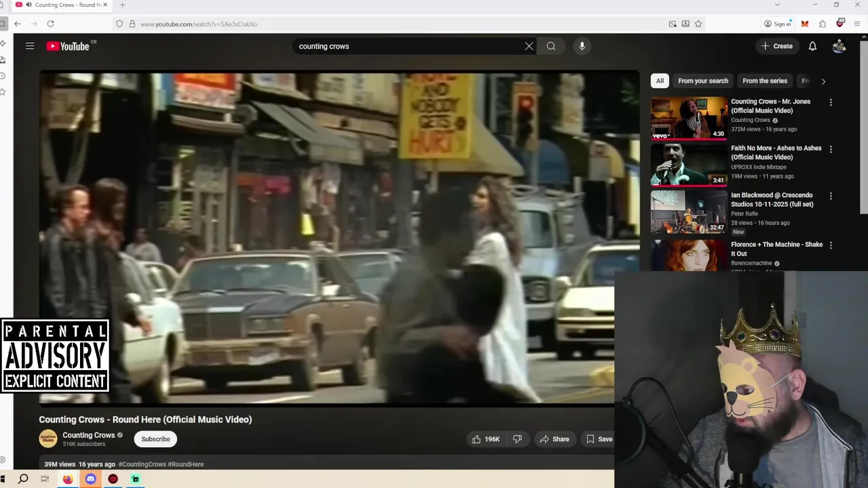
Task: Clear the search box with the X
Action: (529, 46)
